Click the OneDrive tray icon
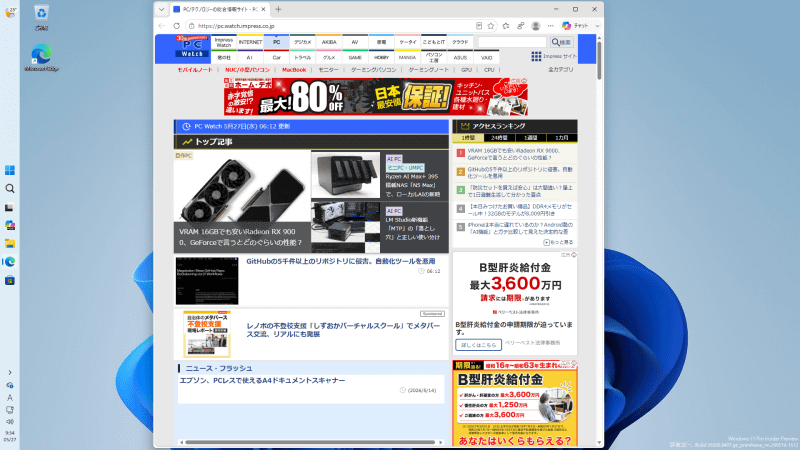 coord(10,385)
